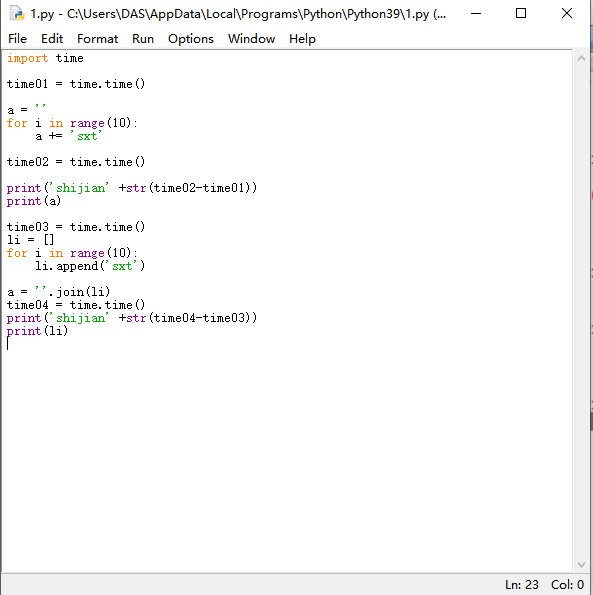Click the Python file icon in title bar
The image size is (593, 595).
coord(17,14)
